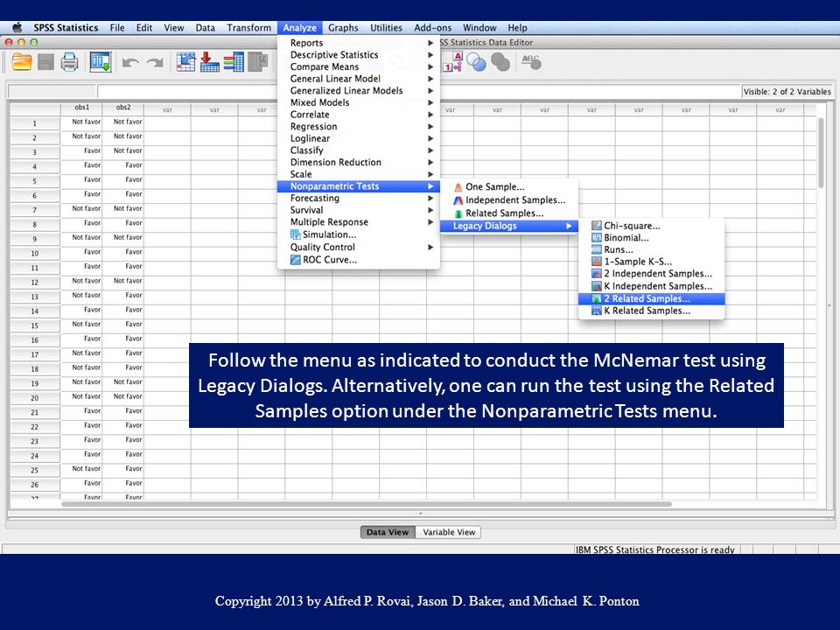Image resolution: width=840 pixels, height=630 pixels.
Task: Click the Spell Check ABC icon
Action: coord(531,63)
